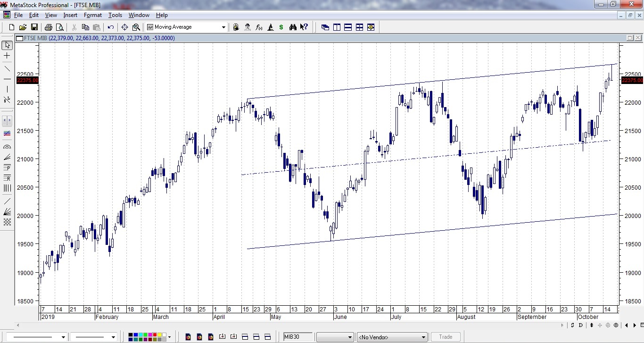The width and height of the screenshot is (644, 343).
Task: Click the Copy toolbar icon
Action: click(x=85, y=27)
